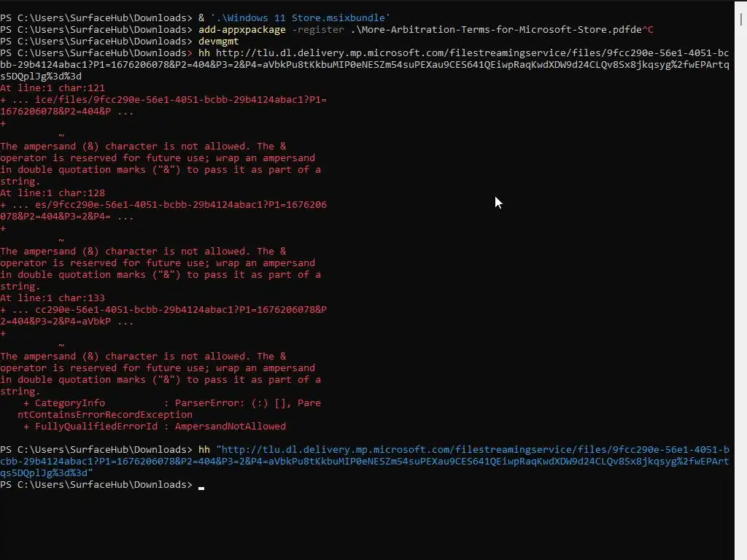Click '078&P2=404&P3=2&P4= ...' error line
The height and width of the screenshot is (560, 747).
click(x=66, y=216)
